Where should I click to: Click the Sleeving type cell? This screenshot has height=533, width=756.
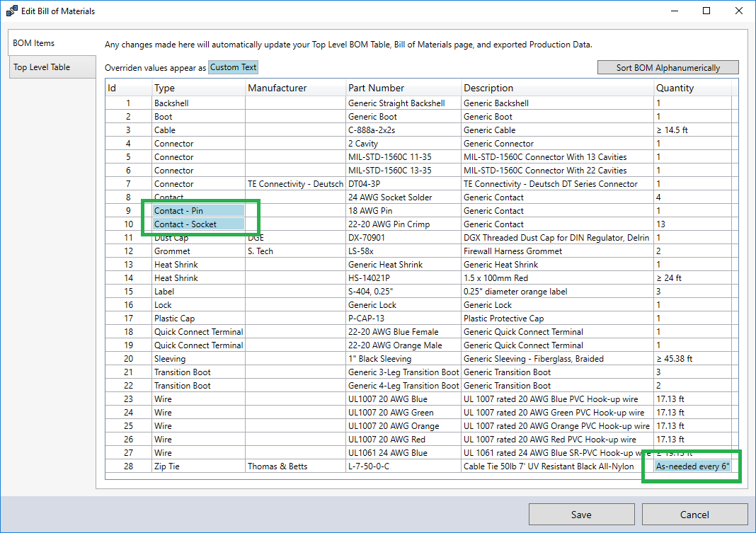[x=199, y=359]
